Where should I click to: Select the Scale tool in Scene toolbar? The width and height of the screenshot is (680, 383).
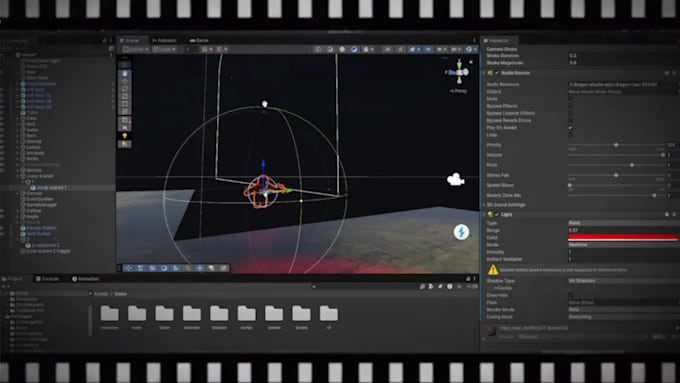[x=125, y=96]
